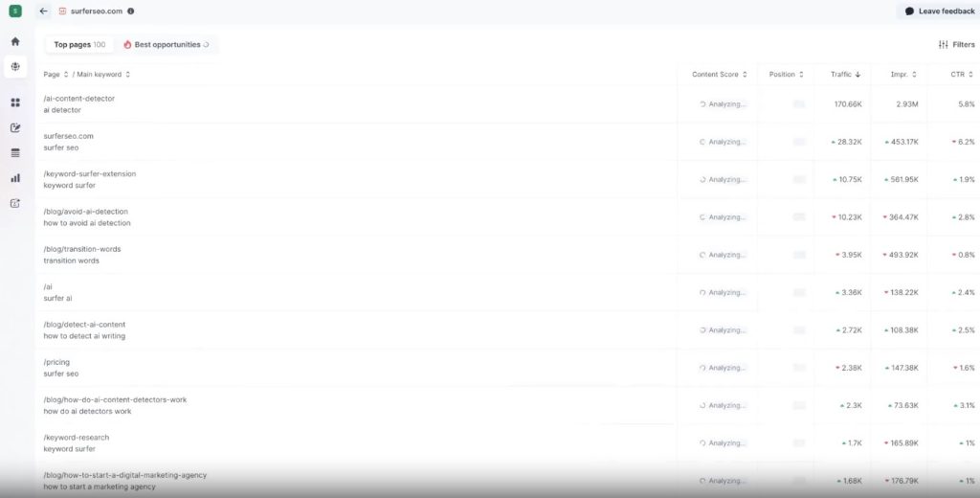Open the bar chart sidebar icon
The height and width of the screenshot is (498, 980).
[15, 178]
